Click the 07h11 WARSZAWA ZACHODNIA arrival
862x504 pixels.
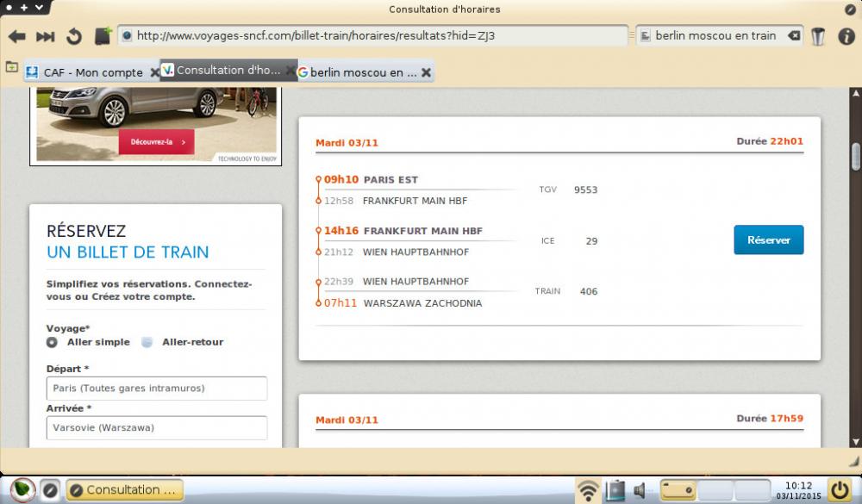[403, 303]
